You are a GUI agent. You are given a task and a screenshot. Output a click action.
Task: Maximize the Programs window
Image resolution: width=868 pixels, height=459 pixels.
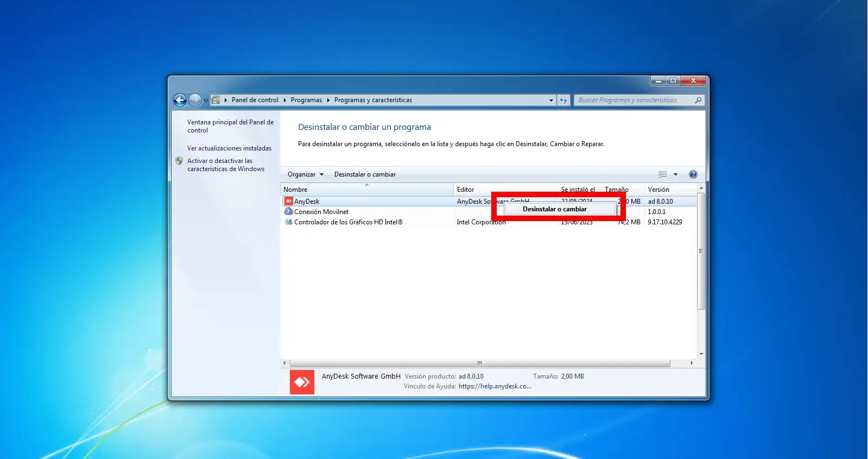(673, 80)
